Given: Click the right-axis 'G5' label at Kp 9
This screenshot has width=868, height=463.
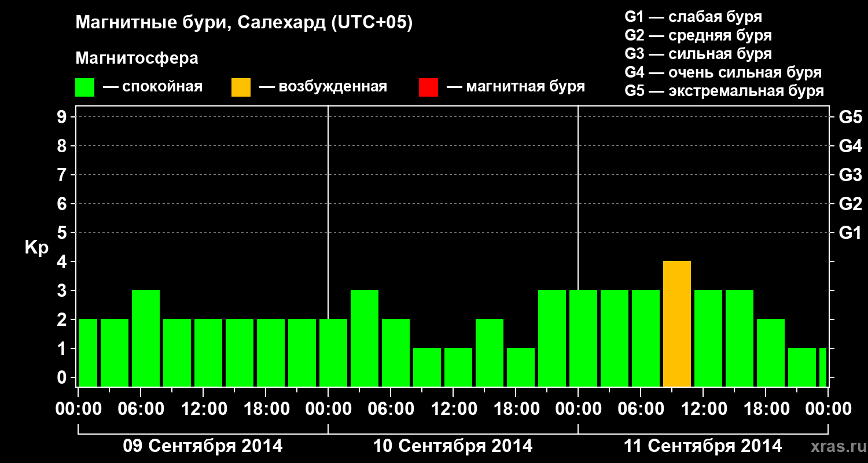Looking at the screenshot, I should (x=850, y=117).
